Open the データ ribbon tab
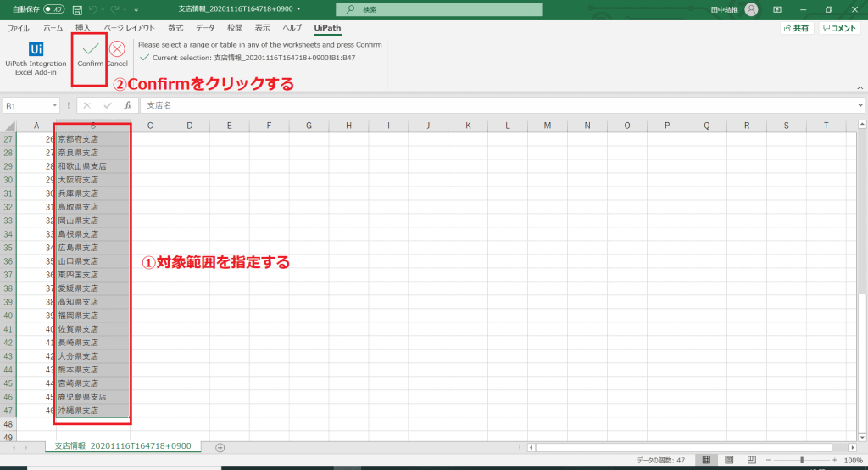The image size is (868, 470). tap(205, 28)
